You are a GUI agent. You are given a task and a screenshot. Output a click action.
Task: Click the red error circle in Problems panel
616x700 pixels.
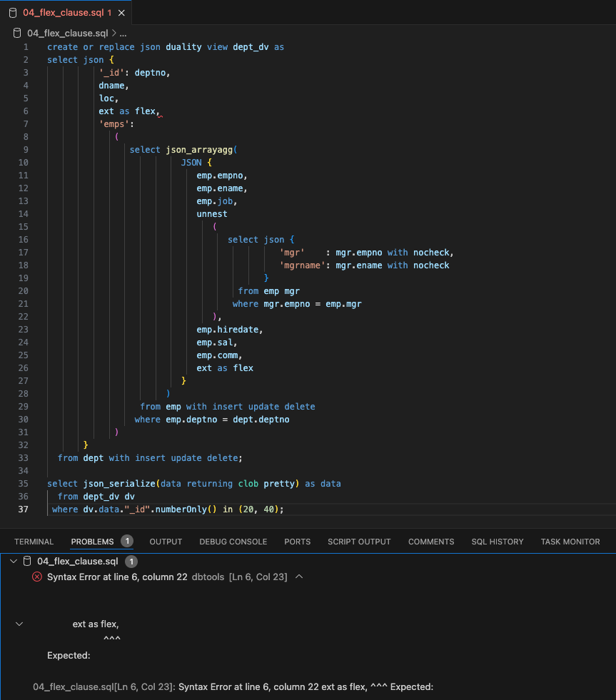click(x=36, y=577)
